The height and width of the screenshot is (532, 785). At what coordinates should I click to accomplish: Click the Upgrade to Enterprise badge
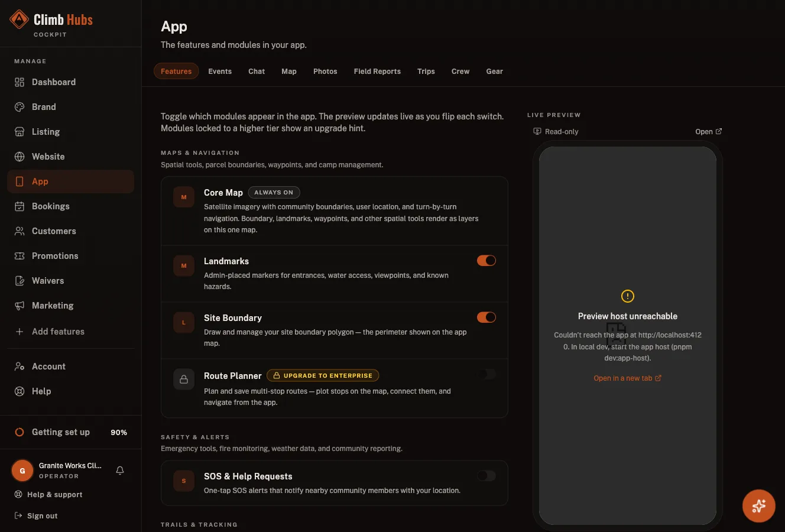323,375
